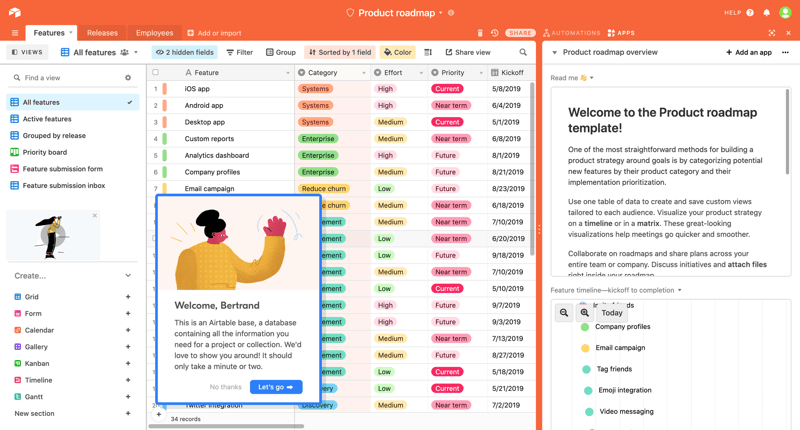
Task: Click No thanks in welcome dialog
Action: click(x=226, y=387)
